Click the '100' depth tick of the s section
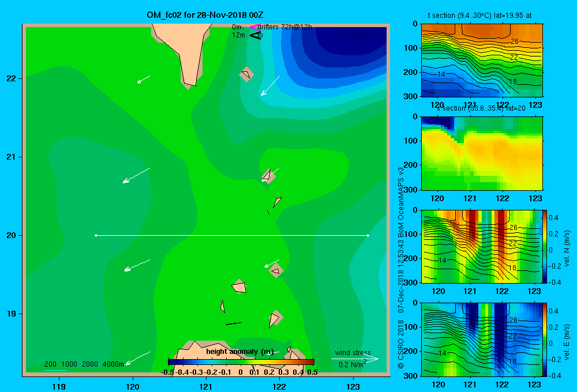577x392 pixels. (411, 141)
